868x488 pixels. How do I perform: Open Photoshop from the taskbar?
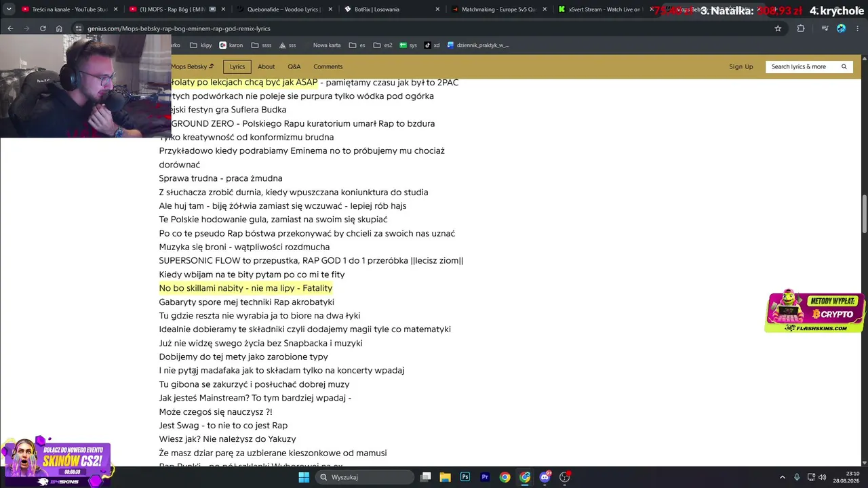(465, 477)
